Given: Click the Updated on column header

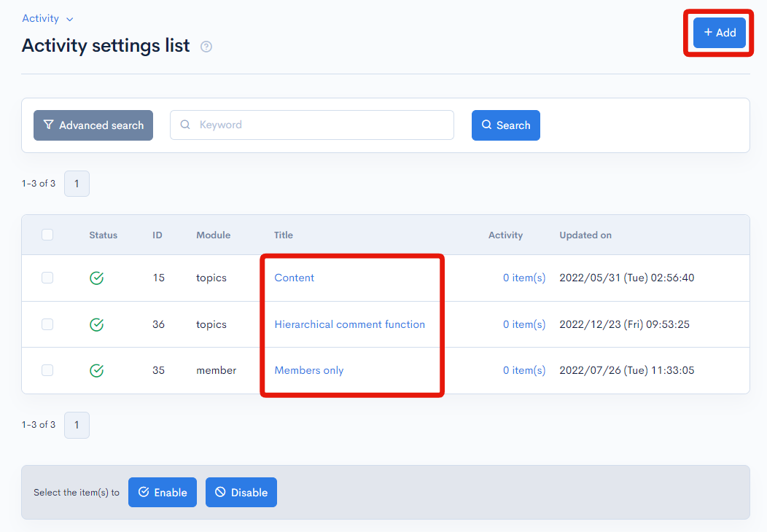Looking at the screenshot, I should [x=585, y=235].
